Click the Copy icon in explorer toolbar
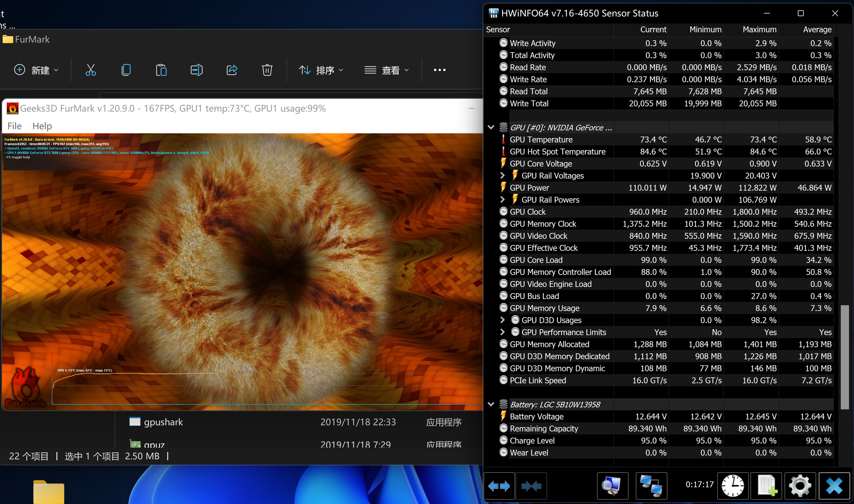This screenshot has width=854, height=504. pos(126,70)
